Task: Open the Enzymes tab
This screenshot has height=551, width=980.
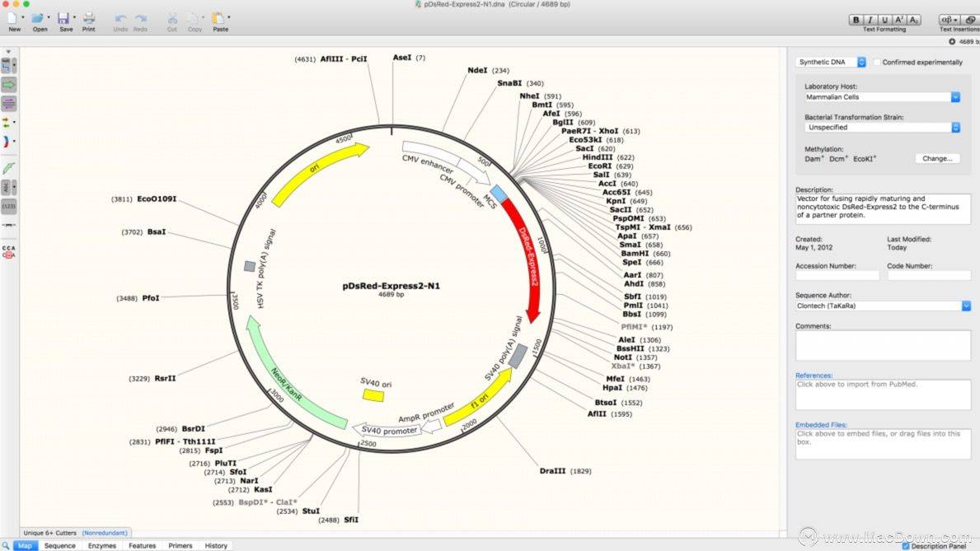Action: pos(101,545)
